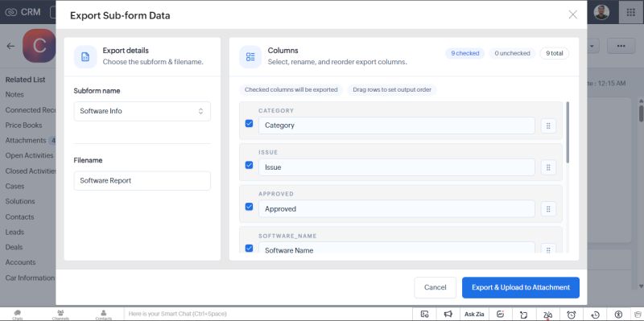
Task: Open Contacts in Related List
Action: [19, 217]
